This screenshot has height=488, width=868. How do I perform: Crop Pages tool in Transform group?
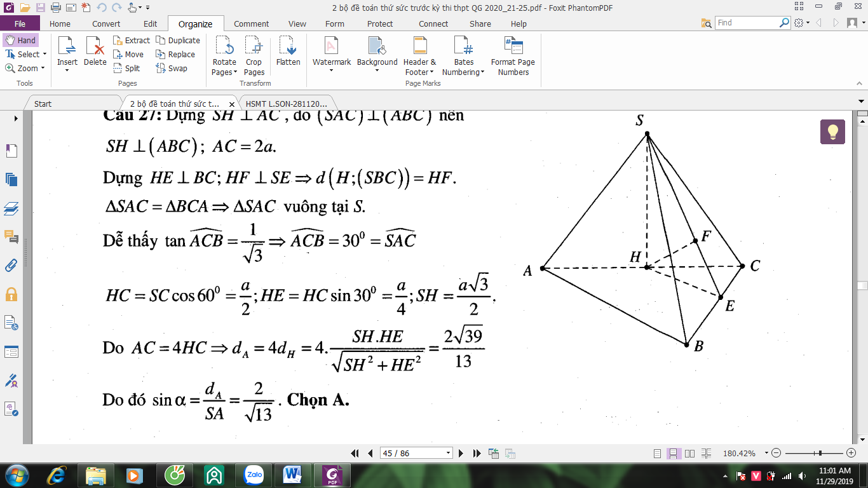click(x=254, y=55)
